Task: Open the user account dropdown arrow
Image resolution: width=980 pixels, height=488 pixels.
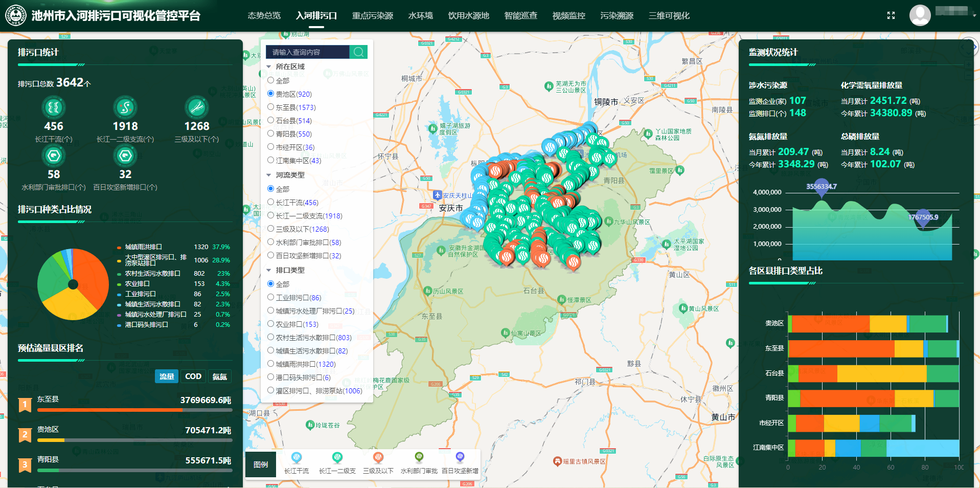Action: (x=974, y=15)
